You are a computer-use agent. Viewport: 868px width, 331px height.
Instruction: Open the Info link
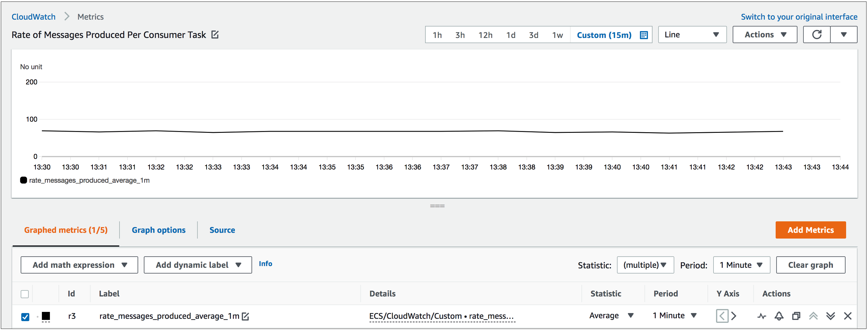(x=266, y=264)
